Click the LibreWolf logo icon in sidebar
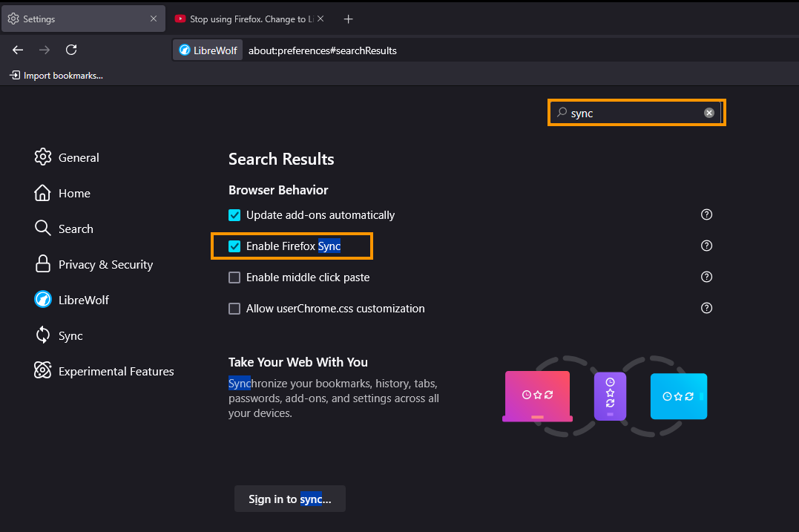This screenshot has height=532, width=799. 43,300
